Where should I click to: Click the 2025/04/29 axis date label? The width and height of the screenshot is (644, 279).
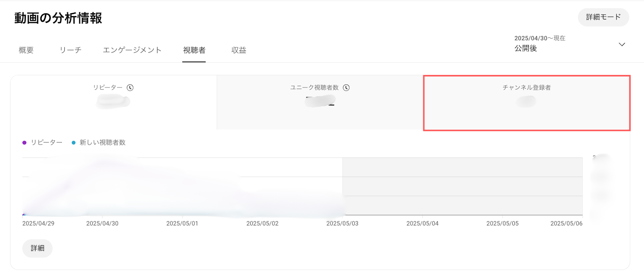tap(38, 223)
